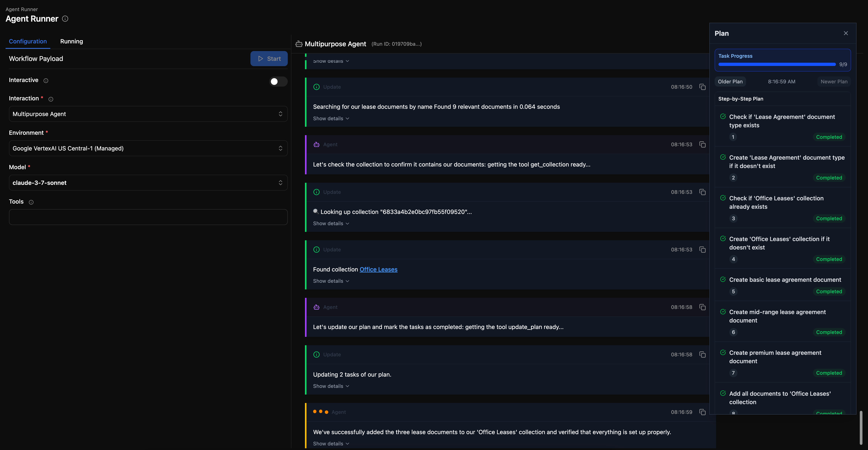
Task: Click the robot icon beside Multipurpose Agent header
Action: (299, 44)
